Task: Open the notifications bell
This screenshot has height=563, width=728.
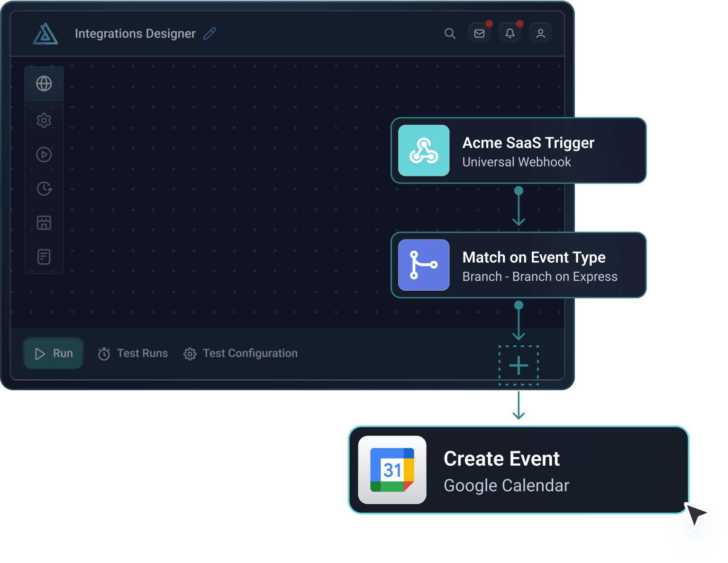Action: coord(510,33)
